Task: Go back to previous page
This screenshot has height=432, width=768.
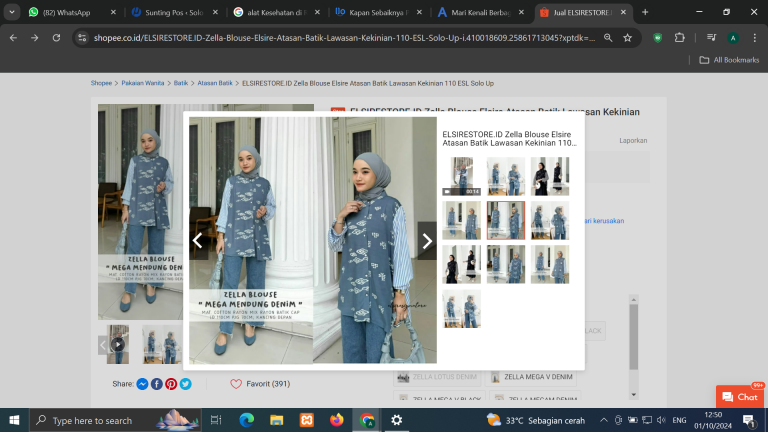Action: click(x=13, y=38)
